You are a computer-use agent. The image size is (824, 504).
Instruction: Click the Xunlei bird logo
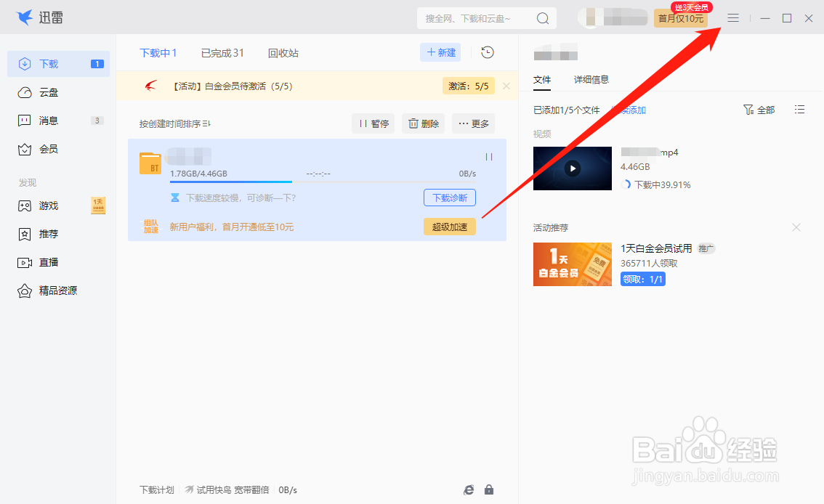point(24,17)
